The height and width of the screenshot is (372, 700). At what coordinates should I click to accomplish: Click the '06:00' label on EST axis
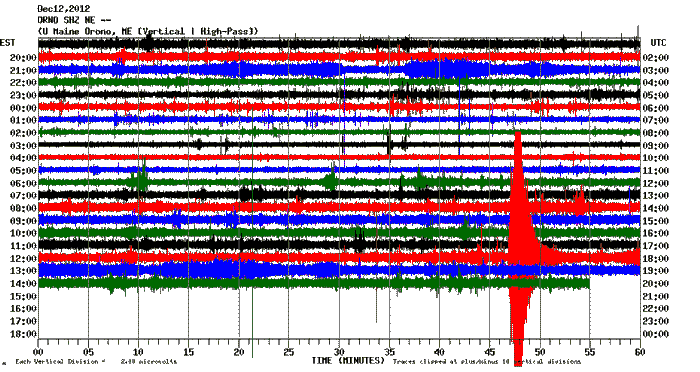coord(23,183)
